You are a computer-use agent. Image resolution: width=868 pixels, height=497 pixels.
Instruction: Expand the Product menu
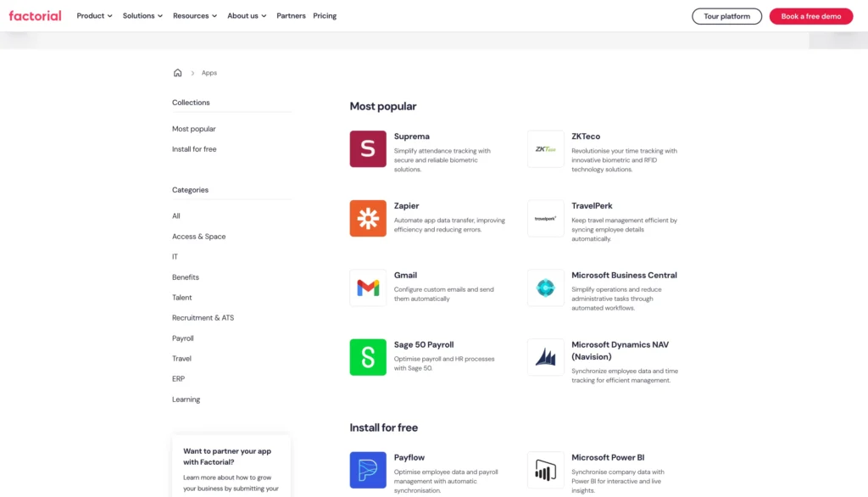95,15
